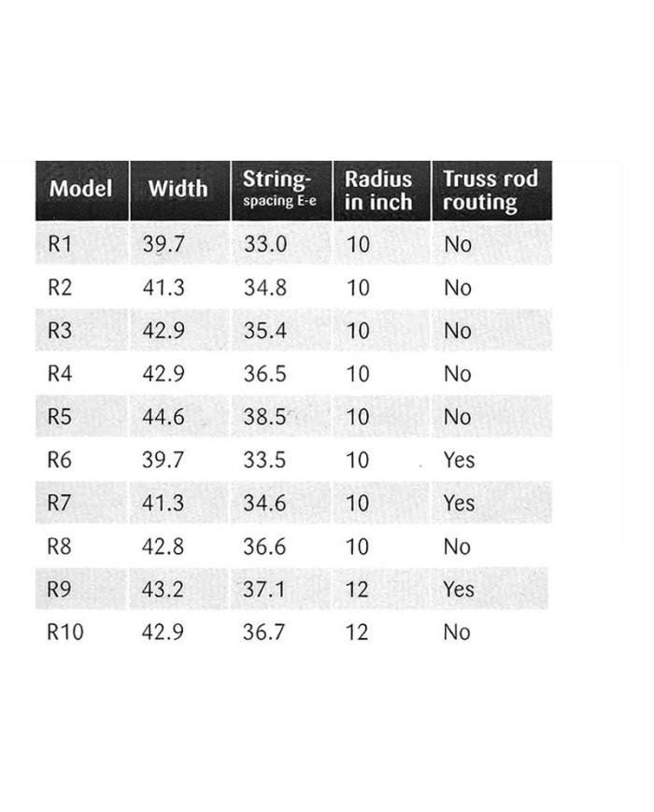Select the radius 12 cell for R9

coord(358,590)
